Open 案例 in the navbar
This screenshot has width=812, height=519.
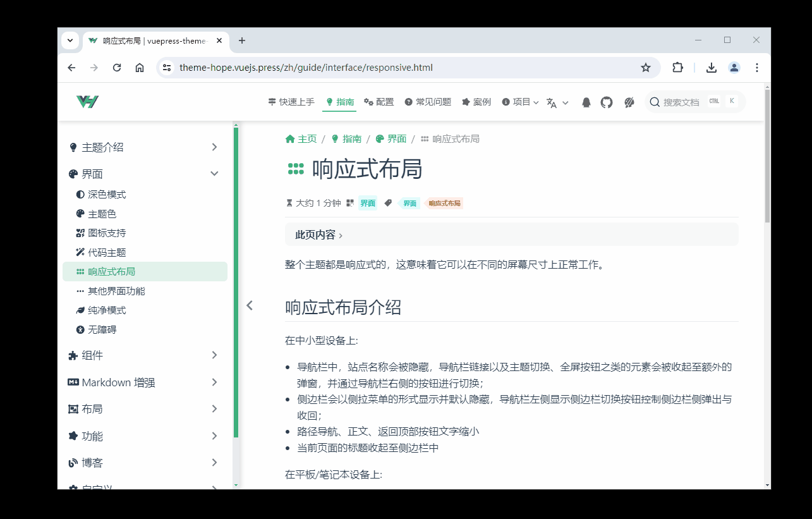[x=476, y=102]
